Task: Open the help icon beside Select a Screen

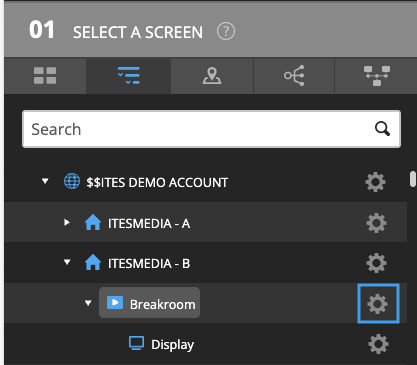Action: [226, 32]
